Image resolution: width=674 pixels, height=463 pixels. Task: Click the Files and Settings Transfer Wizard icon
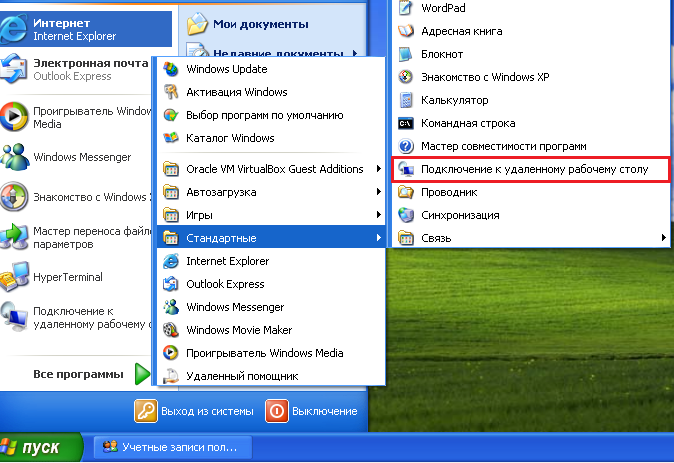tap(15, 237)
